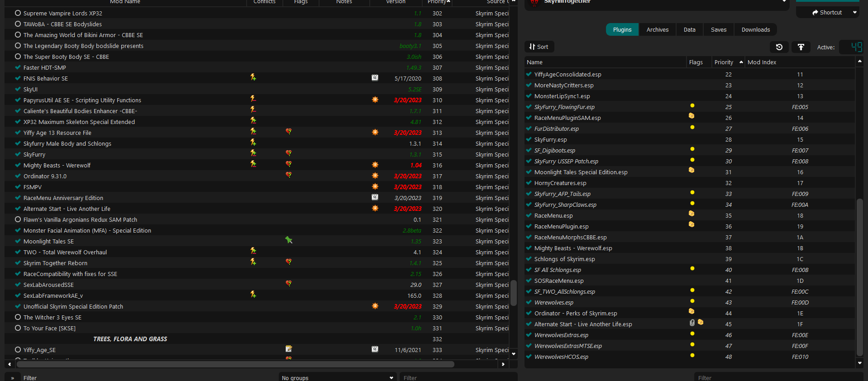Click the notes flag icon on Yiffy_Age_SE row
Viewport: 868px width, 381px height.
click(289, 349)
